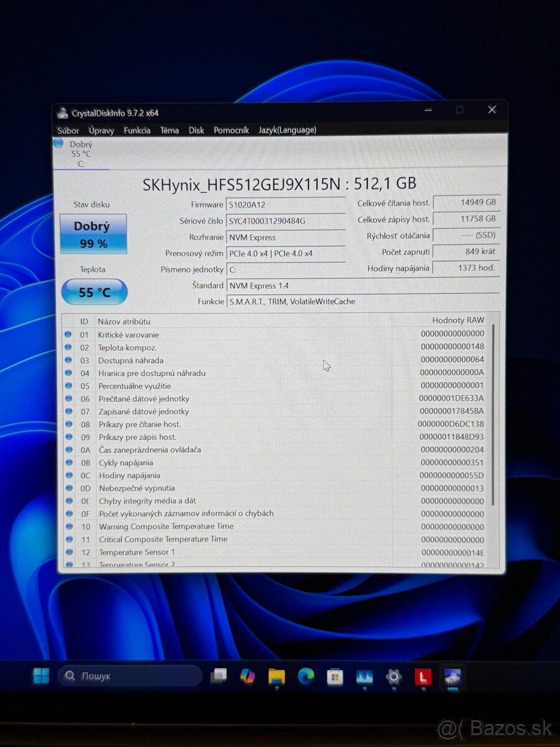
Task: Click the 55 °C temperature button
Action: click(94, 291)
